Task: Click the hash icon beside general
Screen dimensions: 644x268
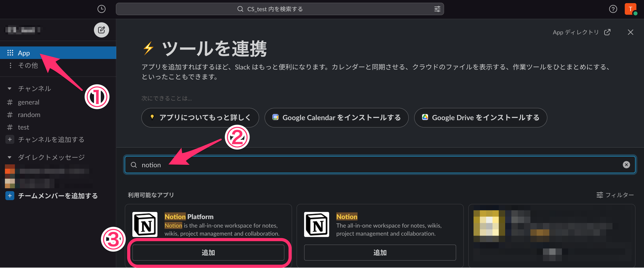Action: (10, 102)
